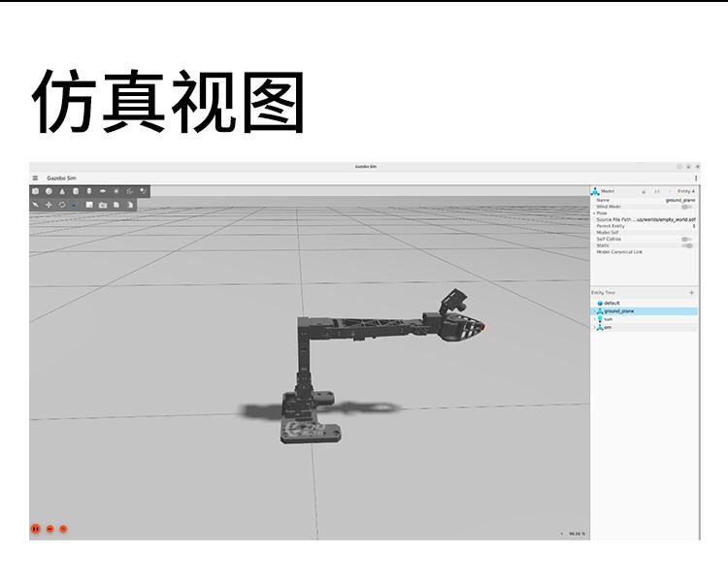Open the three-dot plugins menu
The image size is (728, 585).
695,178
